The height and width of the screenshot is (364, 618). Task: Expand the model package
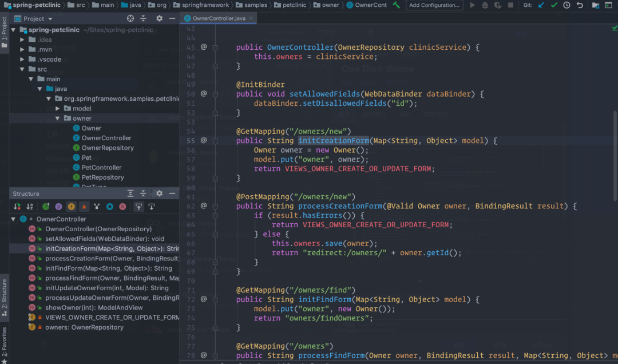click(58, 108)
